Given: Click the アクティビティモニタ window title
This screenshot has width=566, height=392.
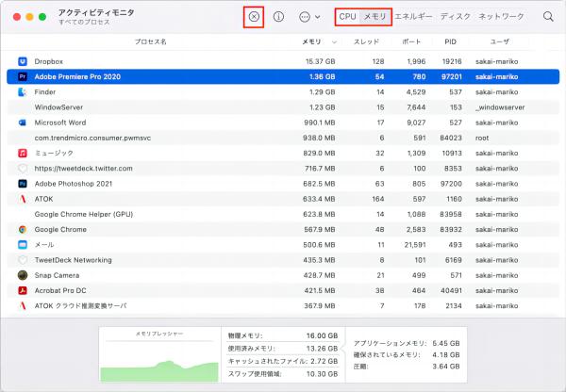Looking at the screenshot, I should tap(96, 12).
